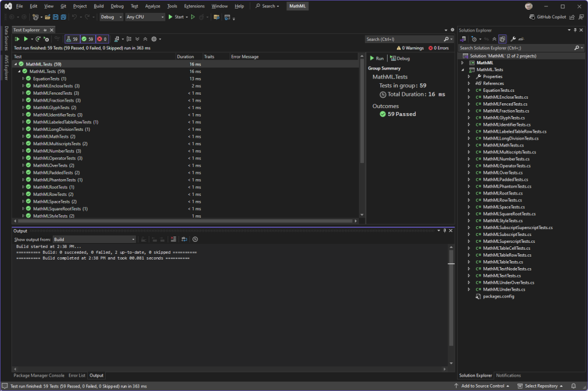This screenshot has width=588, height=391.
Task: Click Add to Source Control in status bar
Action: click(x=482, y=386)
